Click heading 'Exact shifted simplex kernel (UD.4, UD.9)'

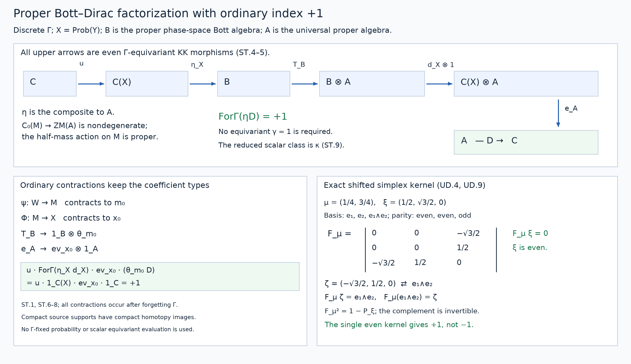point(405,185)
